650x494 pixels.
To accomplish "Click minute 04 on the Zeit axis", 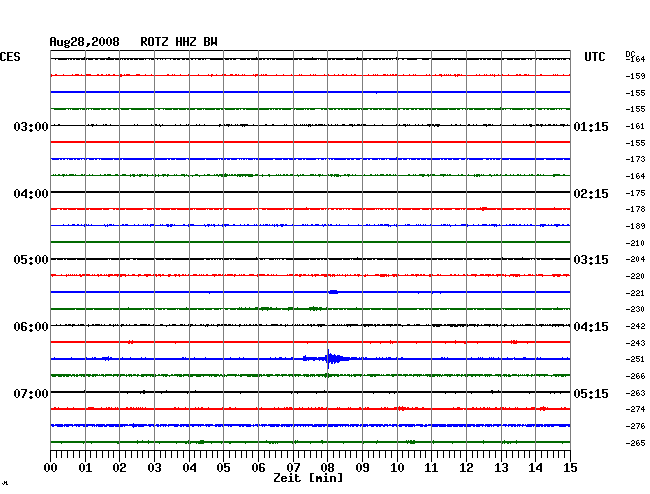I will (x=189, y=468).
